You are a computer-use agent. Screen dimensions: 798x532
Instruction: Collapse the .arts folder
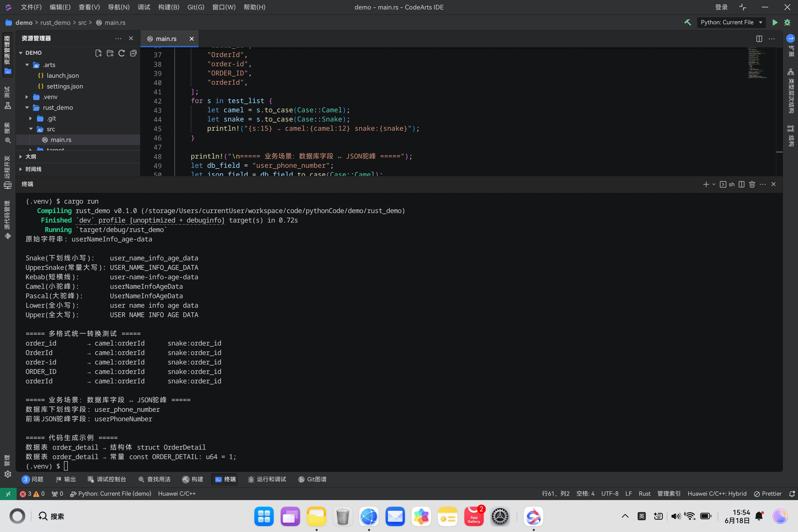27,65
